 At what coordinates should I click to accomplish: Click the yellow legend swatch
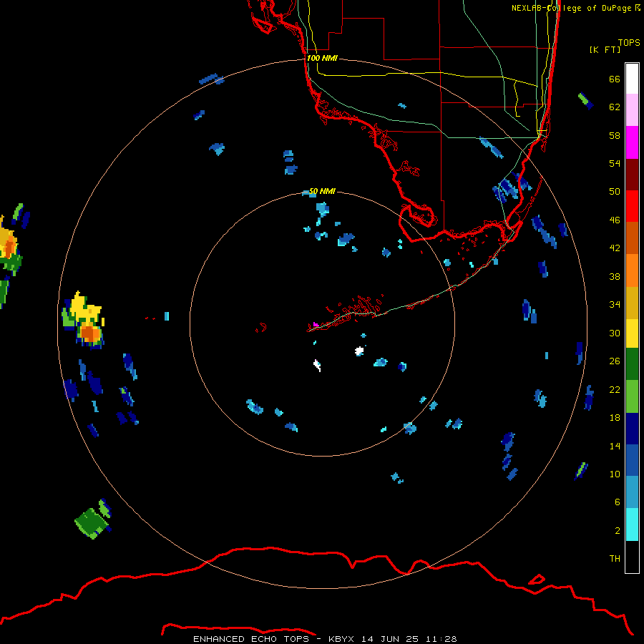point(632,333)
